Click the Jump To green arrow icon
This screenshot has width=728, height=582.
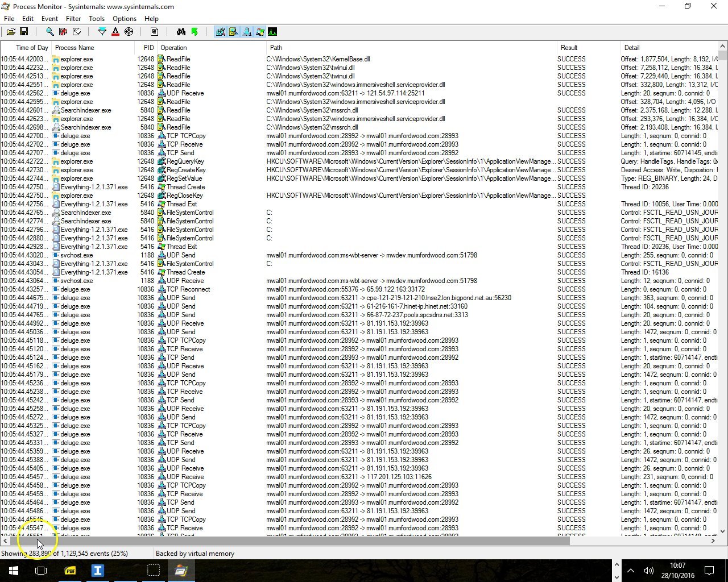click(196, 31)
